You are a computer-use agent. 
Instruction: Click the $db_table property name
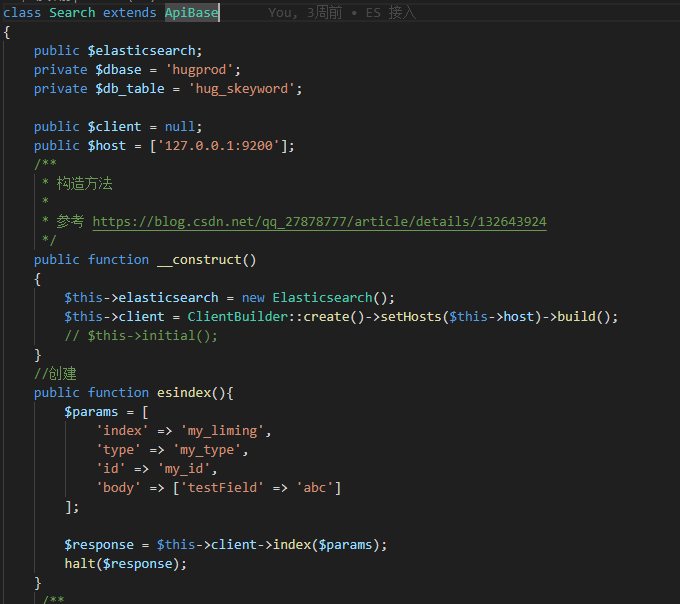point(130,89)
